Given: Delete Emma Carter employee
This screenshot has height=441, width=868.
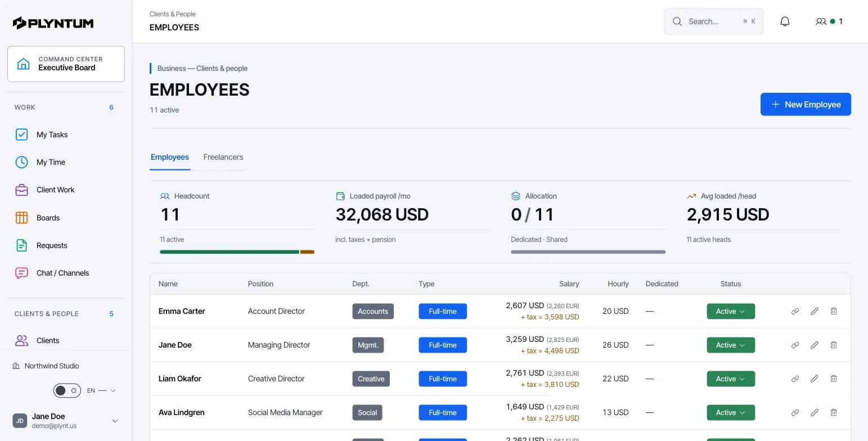Looking at the screenshot, I should tap(834, 311).
